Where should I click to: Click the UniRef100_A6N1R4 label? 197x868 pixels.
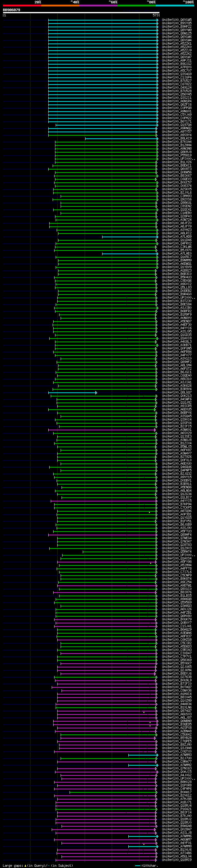[x=177, y=101]
